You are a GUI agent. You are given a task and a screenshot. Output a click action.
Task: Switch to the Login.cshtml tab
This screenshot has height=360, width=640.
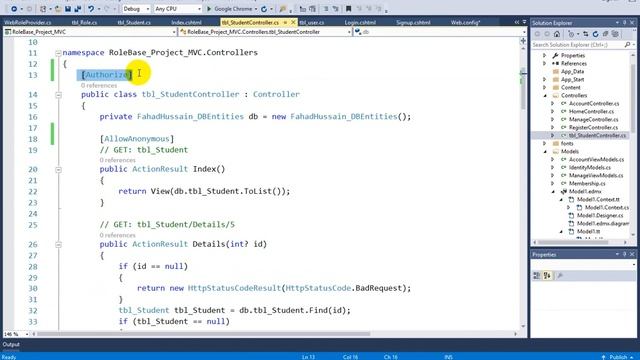coord(360,22)
